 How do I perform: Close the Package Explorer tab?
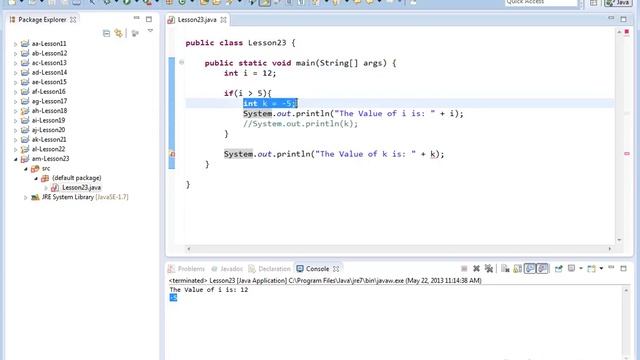click(x=73, y=20)
